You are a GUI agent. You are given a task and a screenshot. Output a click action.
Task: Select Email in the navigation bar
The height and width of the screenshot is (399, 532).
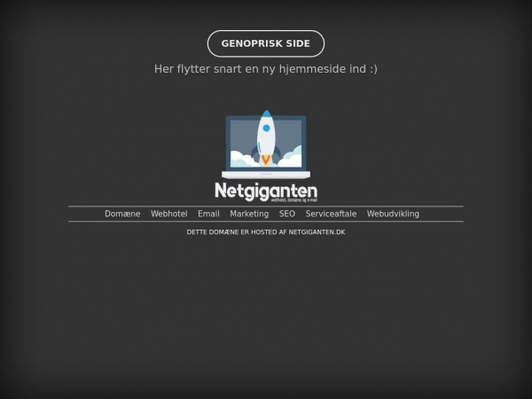[x=208, y=214]
